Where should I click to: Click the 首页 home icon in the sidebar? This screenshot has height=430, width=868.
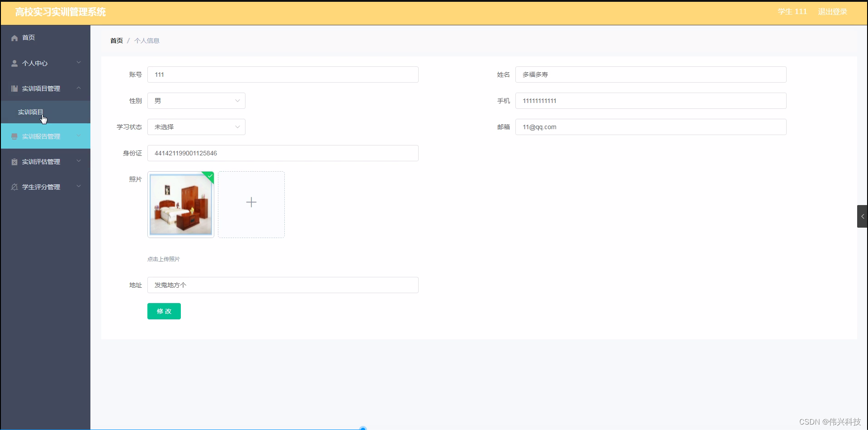[x=14, y=38]
